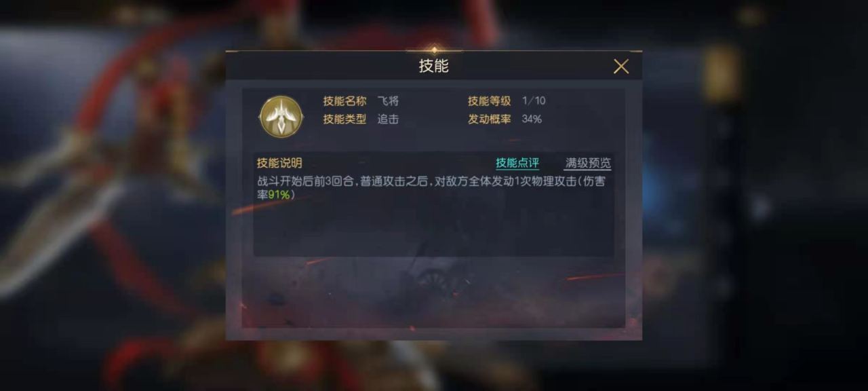
Task: Tap the gold 飞将 skill emblem icon
Action: [281, 117]
